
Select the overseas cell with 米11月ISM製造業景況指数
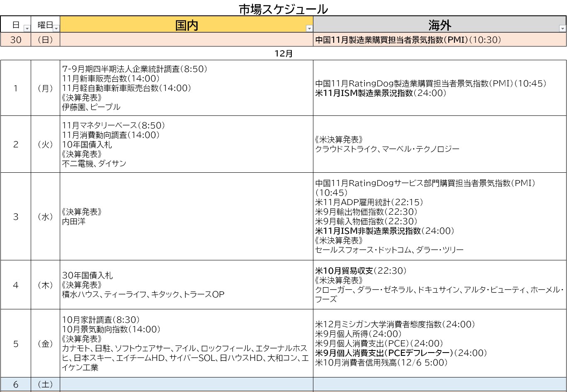click(x=439, y=88)
